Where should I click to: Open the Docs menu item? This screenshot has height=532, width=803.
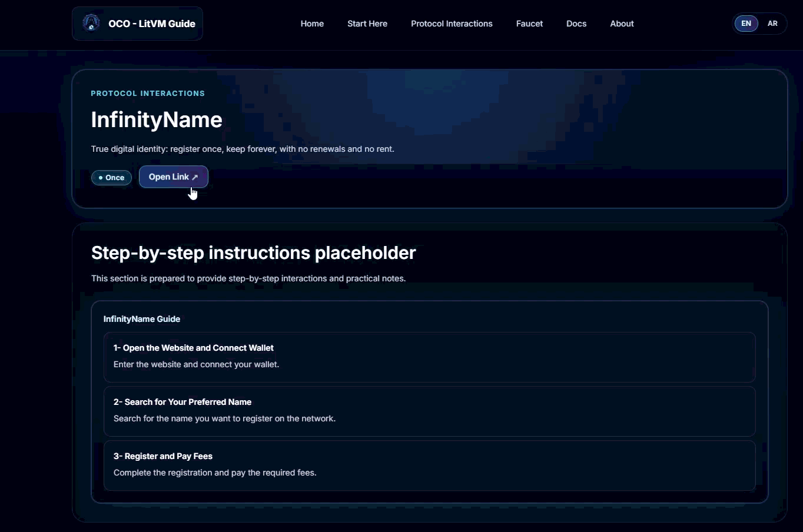(x=576, y=24)
